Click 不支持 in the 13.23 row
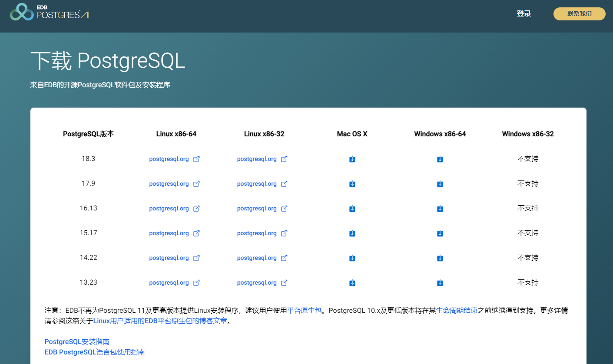613x364 pixels. click(x=528, y=282)
